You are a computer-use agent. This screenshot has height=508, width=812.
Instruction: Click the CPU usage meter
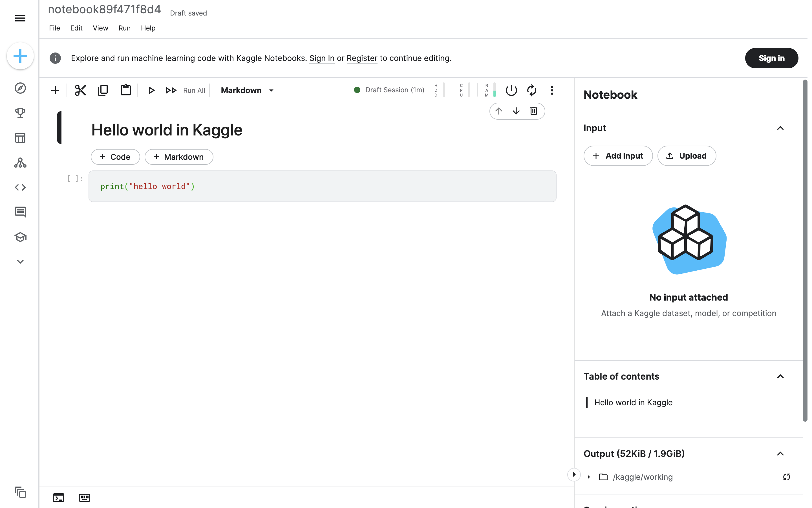pyautogui.click(x=465, y=90)
